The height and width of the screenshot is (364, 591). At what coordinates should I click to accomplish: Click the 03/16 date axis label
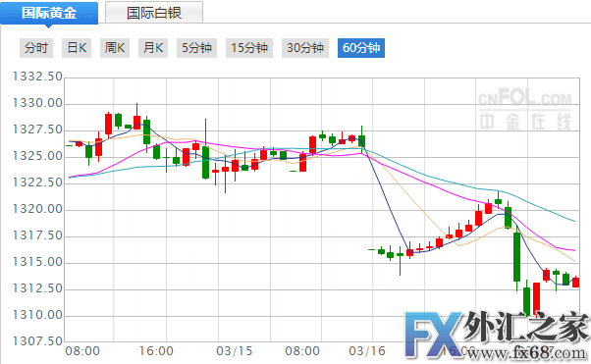(367, 351)
